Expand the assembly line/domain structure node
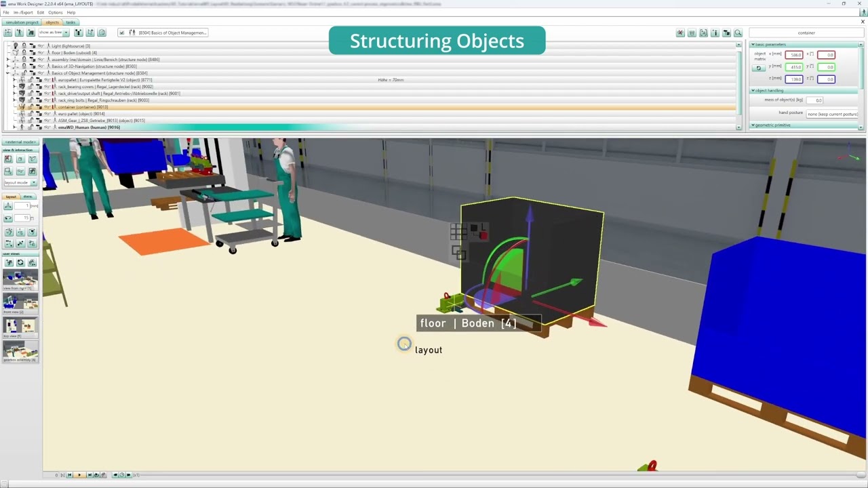This screenshot has height=488, width=868. 7,60
